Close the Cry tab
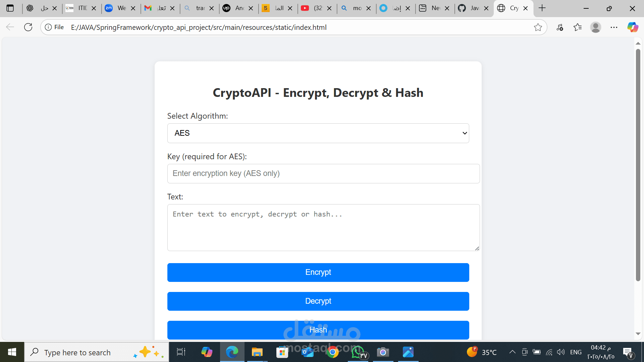Image resolution: width=644 pixels, height=362 pixels. [526, 8]
